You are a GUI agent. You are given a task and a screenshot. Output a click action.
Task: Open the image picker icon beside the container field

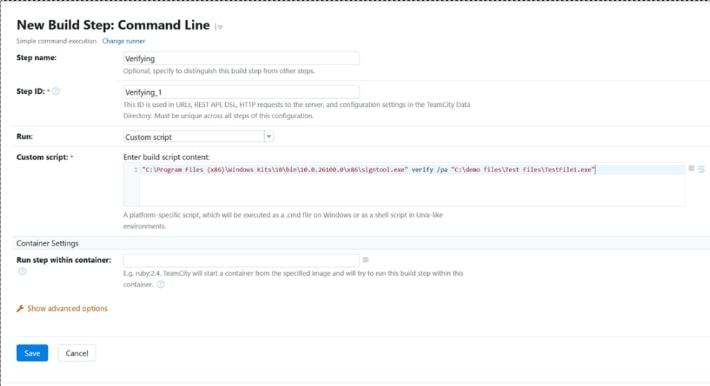point(366,260)
